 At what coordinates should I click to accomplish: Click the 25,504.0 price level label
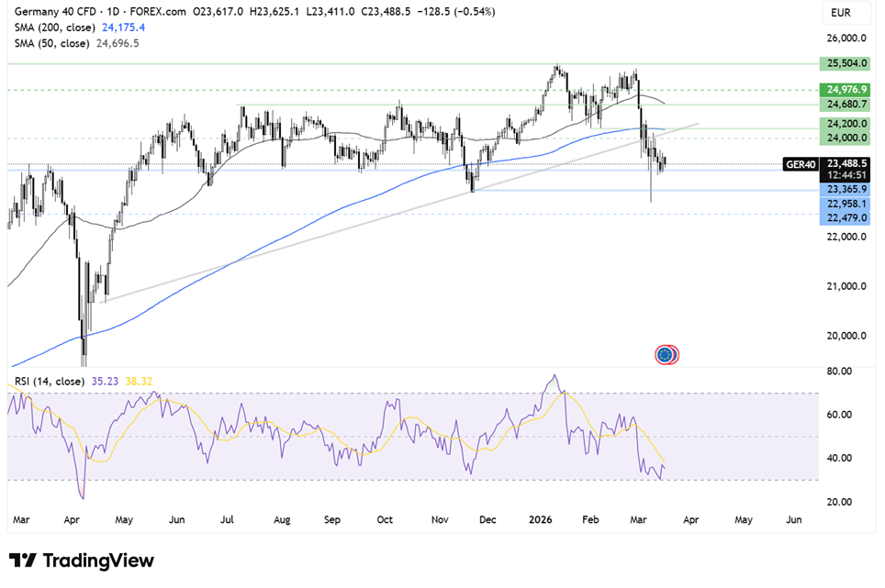pyautogui.click(x=846, y=63)
